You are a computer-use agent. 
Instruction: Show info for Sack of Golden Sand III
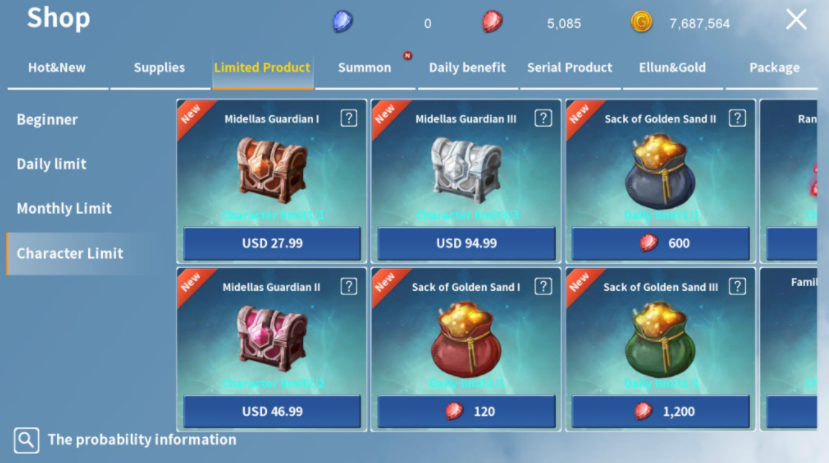coord(737,286)
